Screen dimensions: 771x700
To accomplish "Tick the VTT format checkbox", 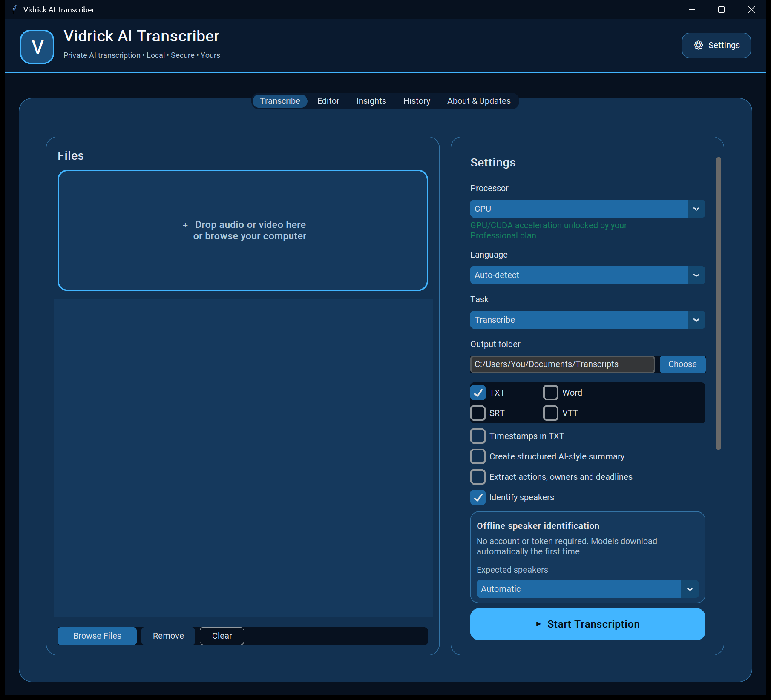I will point(551,413).
